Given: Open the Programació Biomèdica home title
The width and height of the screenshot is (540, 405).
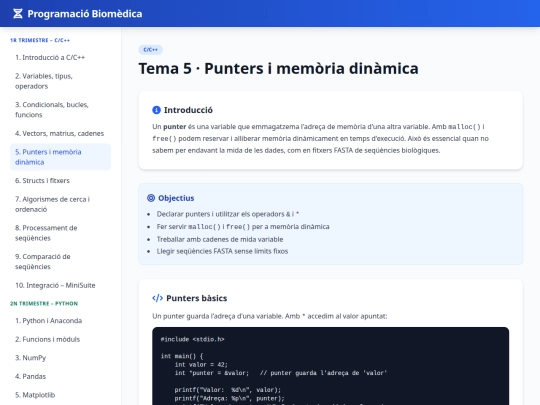Looking at the screenshot, I should [x=85, y=14].
